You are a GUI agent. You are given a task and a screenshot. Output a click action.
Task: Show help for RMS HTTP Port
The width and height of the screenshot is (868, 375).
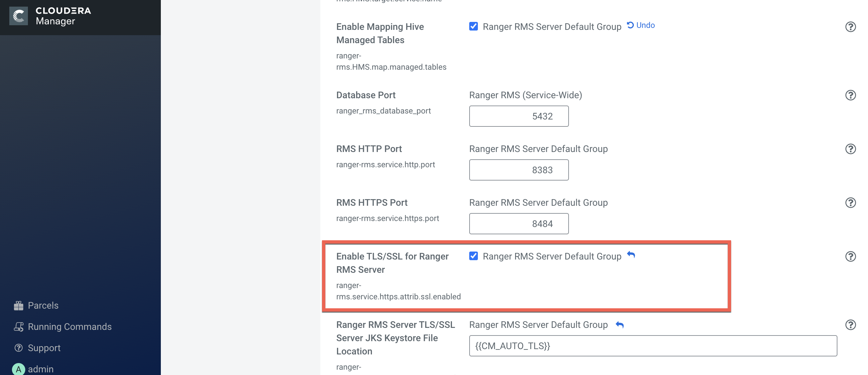point(850,149)
